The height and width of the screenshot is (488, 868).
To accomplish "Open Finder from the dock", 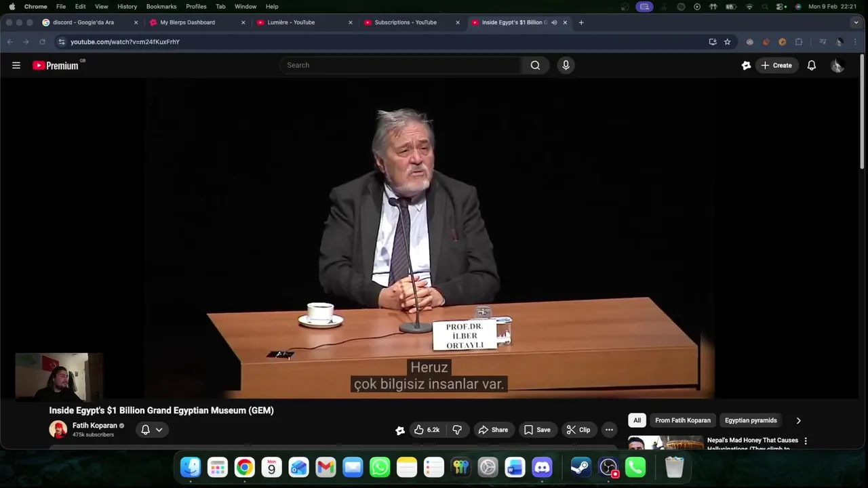I will click(x=191, y=467).
